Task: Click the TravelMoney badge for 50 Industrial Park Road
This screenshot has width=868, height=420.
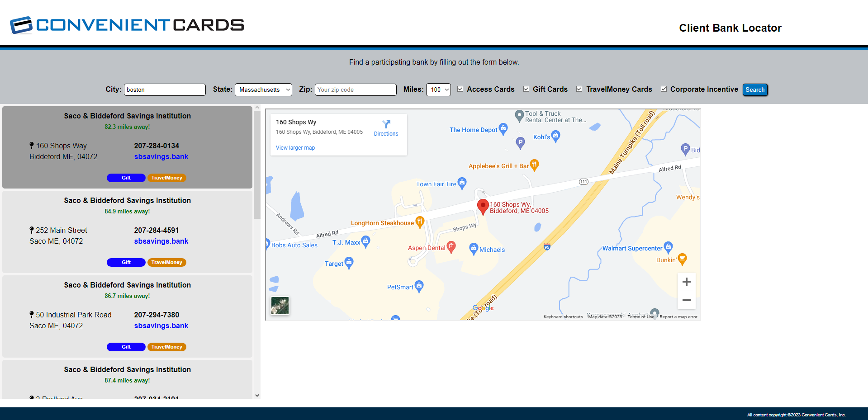Action: click(166, 347)
